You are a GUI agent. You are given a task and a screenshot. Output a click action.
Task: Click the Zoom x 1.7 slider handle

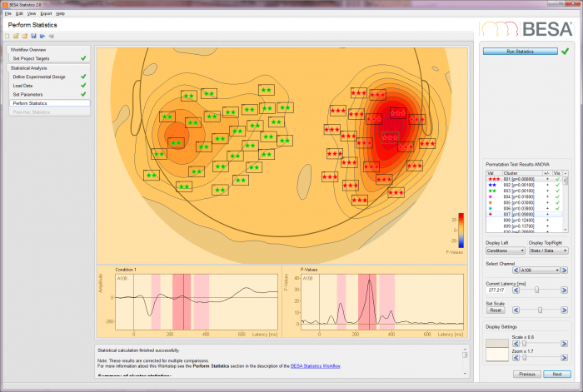pos(524,357)
